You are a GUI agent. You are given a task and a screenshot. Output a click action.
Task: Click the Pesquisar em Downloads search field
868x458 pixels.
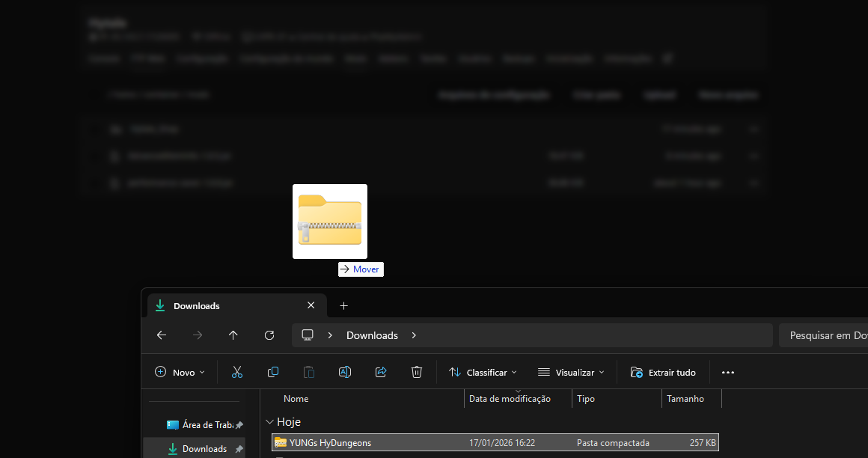pyautogui.click(x=823, y=335)
